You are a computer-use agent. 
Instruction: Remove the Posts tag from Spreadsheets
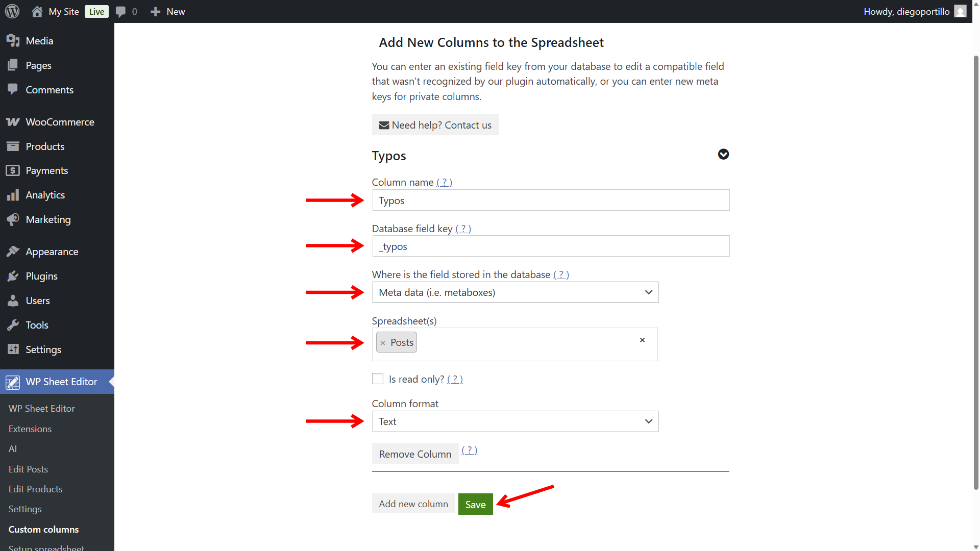(x=383, y=343)
